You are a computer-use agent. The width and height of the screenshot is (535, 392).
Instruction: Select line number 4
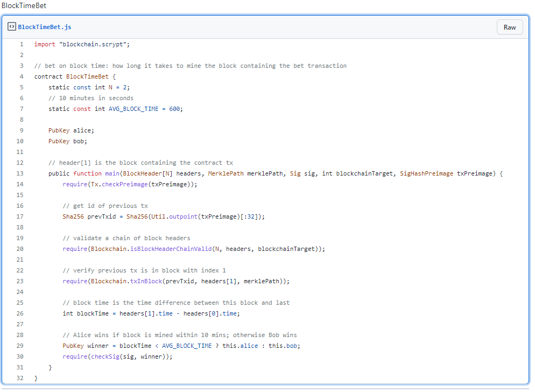click(22, 76)
